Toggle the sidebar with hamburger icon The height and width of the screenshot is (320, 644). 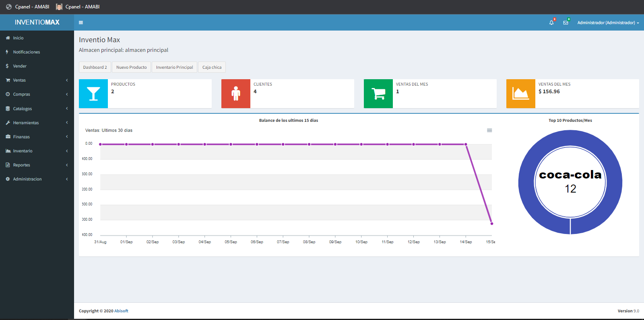tap(81, 23)
